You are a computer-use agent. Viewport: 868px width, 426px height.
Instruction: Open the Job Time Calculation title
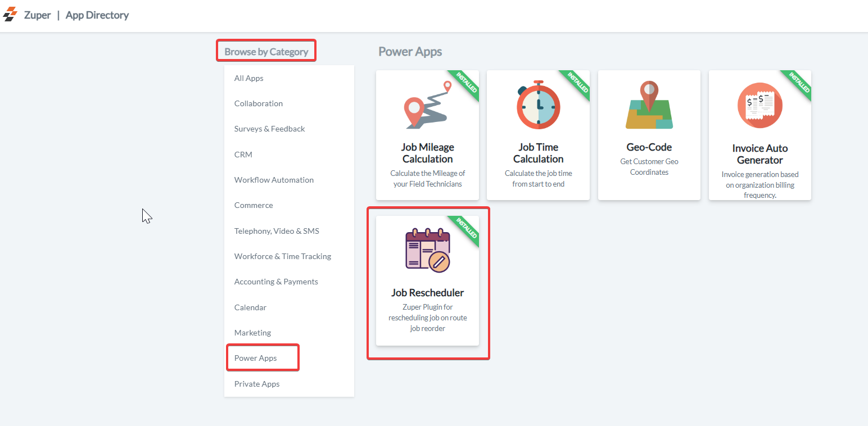(x=539, y=153)
